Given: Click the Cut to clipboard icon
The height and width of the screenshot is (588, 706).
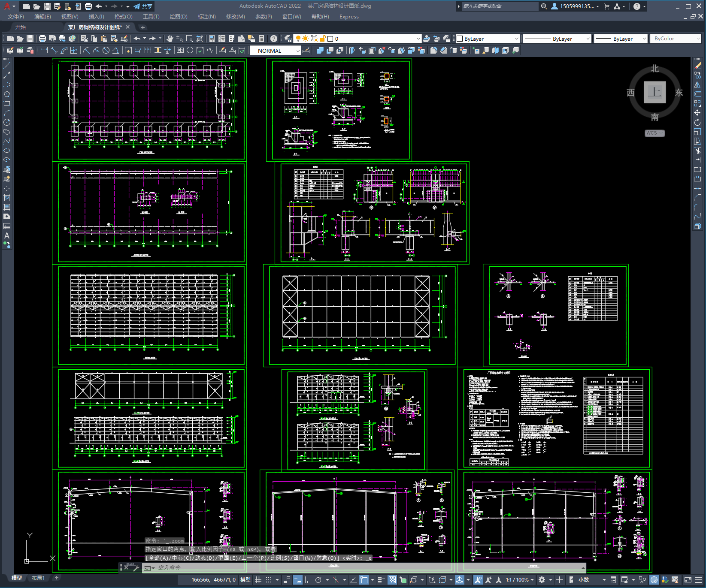Looking at the screenshot, I should coord(85,39).
